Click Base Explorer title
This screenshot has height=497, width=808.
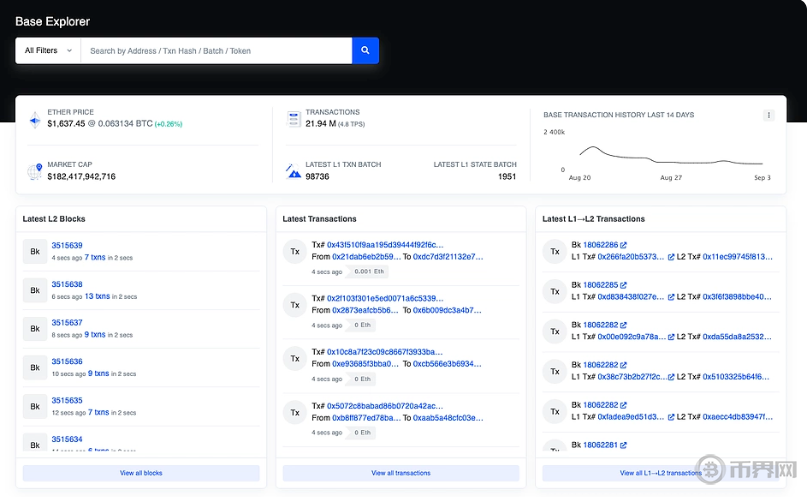point(52,21)
